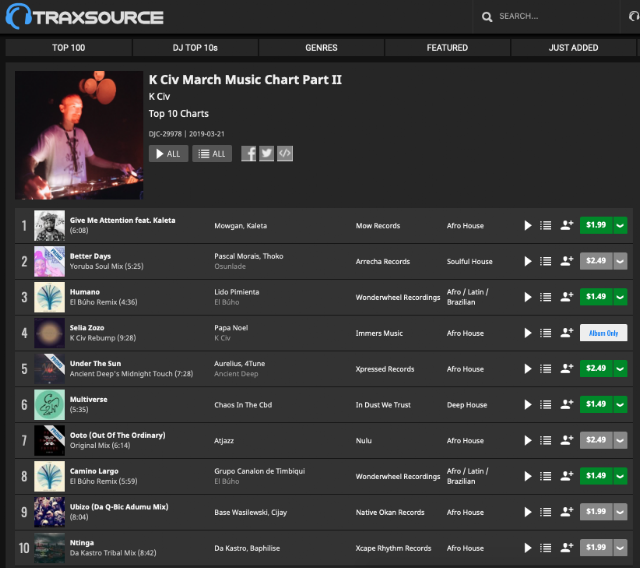
Task: Open Soulful House genre link
Action: point(469,262)
